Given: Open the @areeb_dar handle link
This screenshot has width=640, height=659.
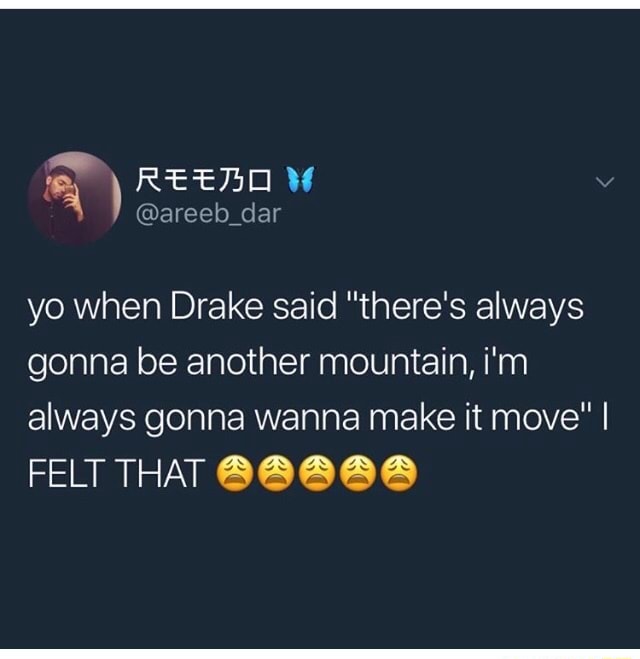Looking at the screenshot, I should pos(208,215).
